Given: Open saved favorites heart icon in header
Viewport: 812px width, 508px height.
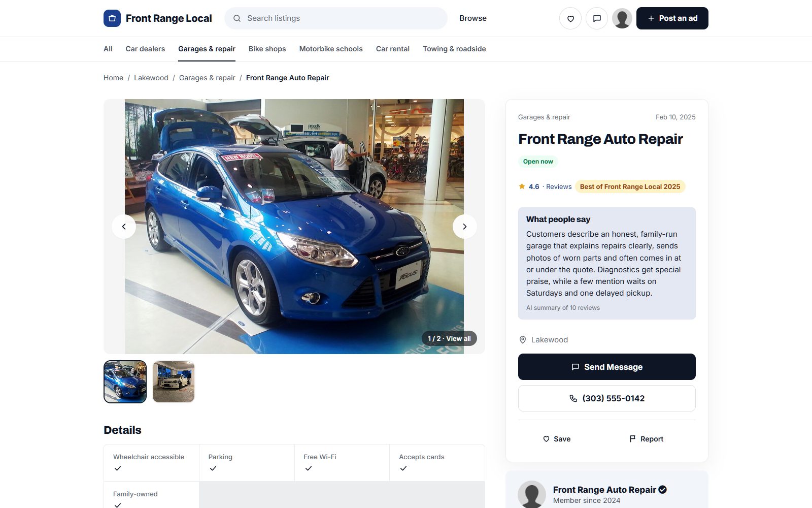Looking at the screenshot, I should (570, 18).
